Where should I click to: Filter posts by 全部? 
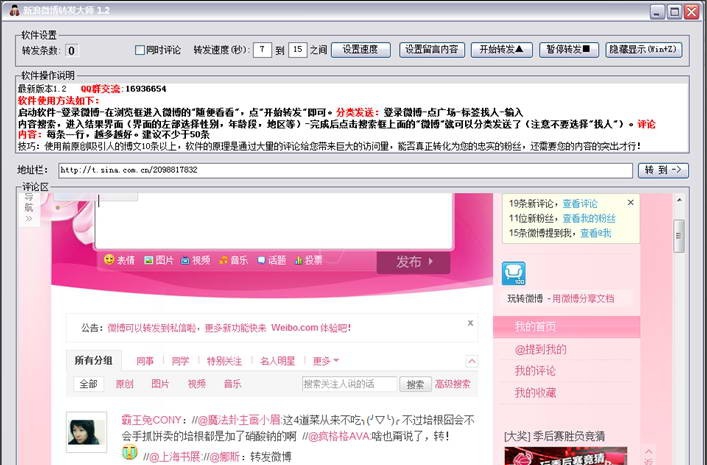(88, 384)
